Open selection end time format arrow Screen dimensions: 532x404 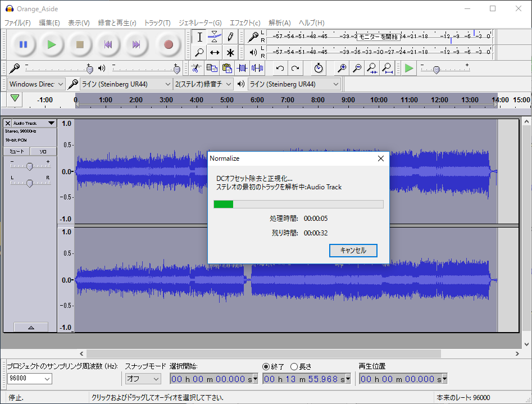coord(348,379)
